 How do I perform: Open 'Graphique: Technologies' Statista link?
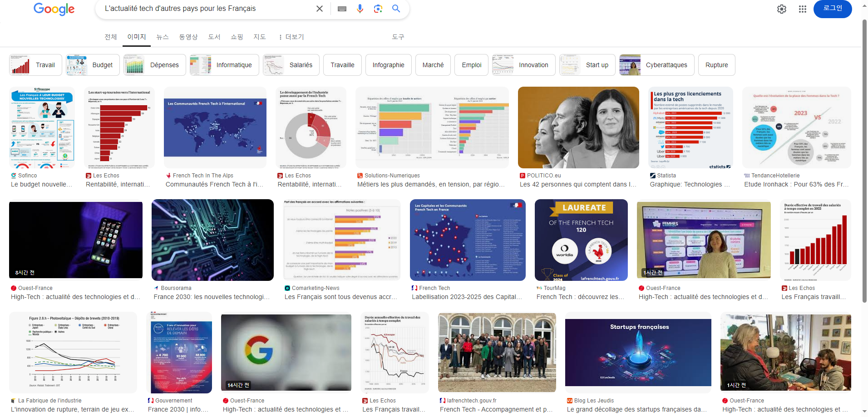pyautogui.click(x=690, y=184)
